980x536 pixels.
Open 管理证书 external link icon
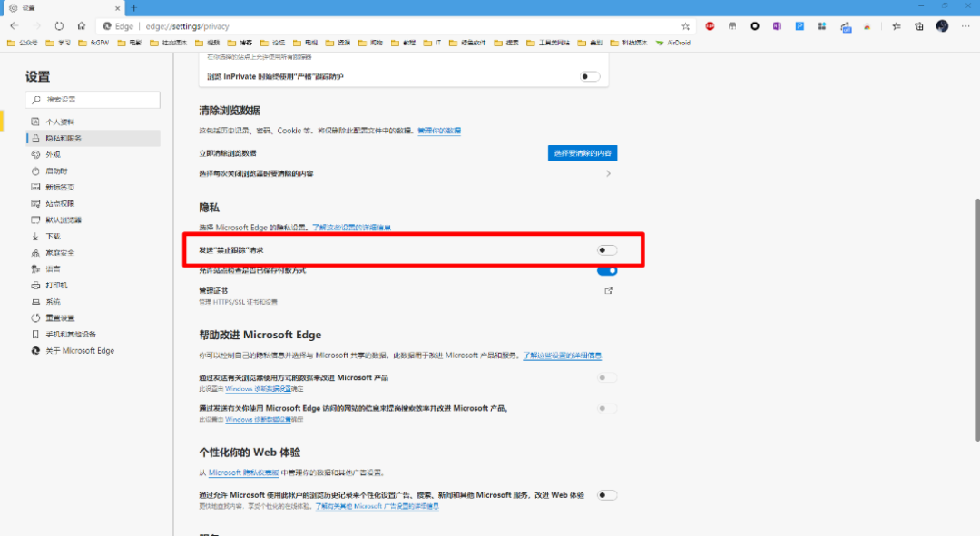pyautogui.click(x=608, y=290)
